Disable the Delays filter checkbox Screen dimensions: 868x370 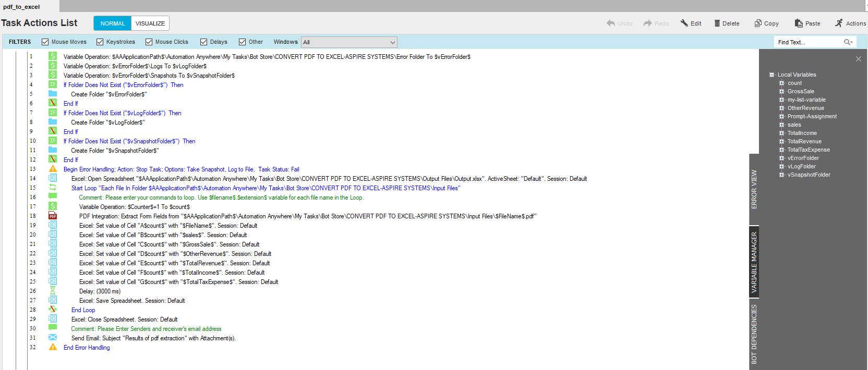(x=204, y=42)
